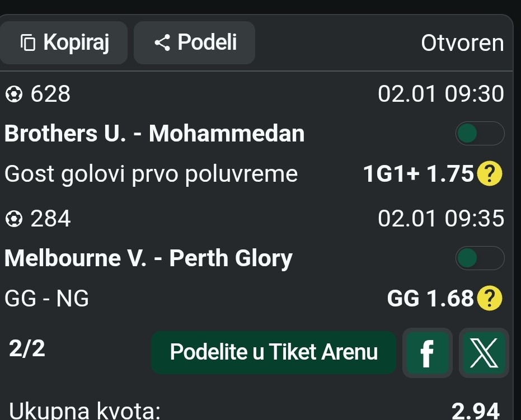Screen dimensions: 521x420
Task: Click the soccer ball icon beside 628
Action: (13, 95)
